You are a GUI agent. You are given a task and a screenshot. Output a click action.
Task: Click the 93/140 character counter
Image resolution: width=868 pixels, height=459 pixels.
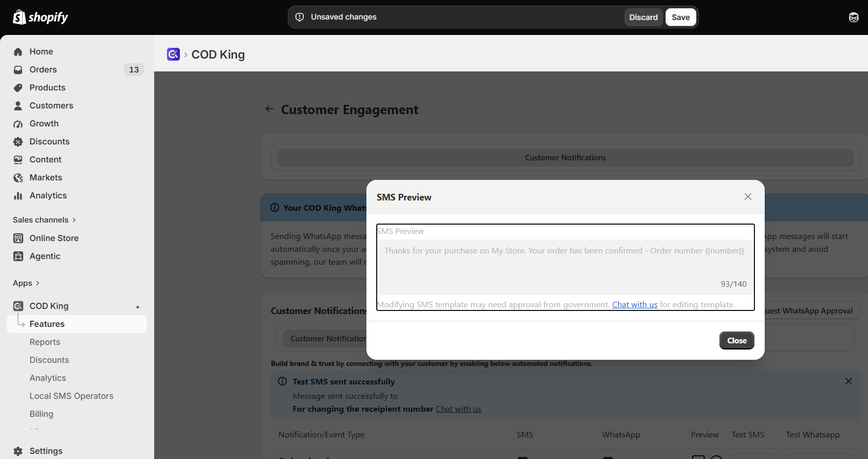(x=733, y=284)
